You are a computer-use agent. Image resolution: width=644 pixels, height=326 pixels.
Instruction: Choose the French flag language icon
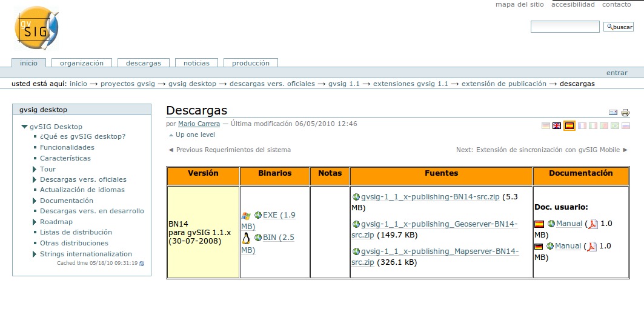point(582,126)
